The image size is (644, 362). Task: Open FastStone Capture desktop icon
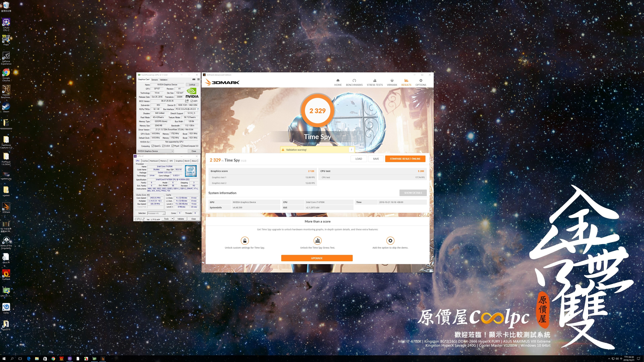[6, 142]
